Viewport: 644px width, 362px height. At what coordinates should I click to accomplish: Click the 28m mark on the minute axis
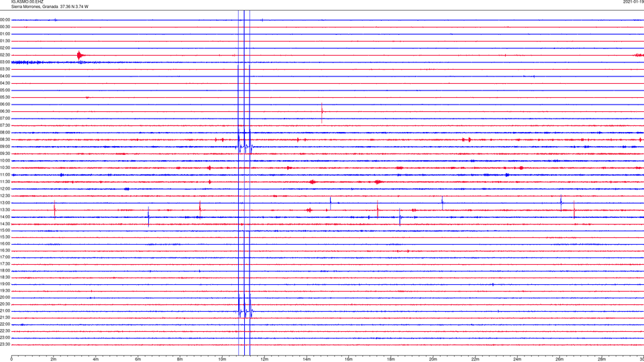pos(602,359)
